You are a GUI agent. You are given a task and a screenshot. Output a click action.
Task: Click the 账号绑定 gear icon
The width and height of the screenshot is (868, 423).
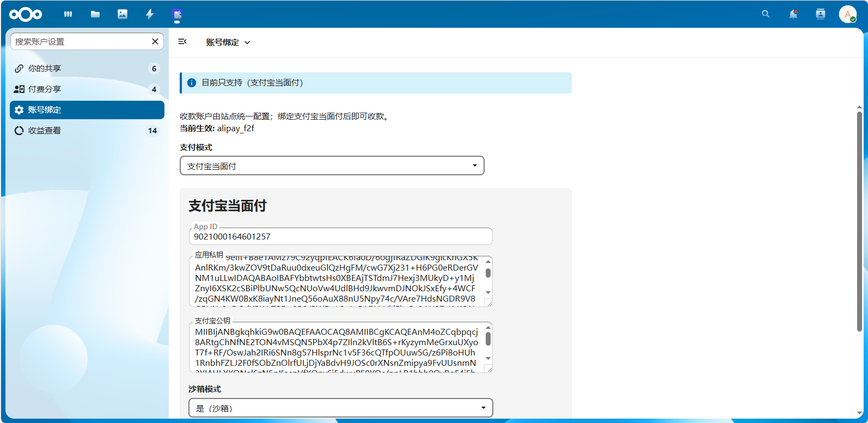pos(19,110)
